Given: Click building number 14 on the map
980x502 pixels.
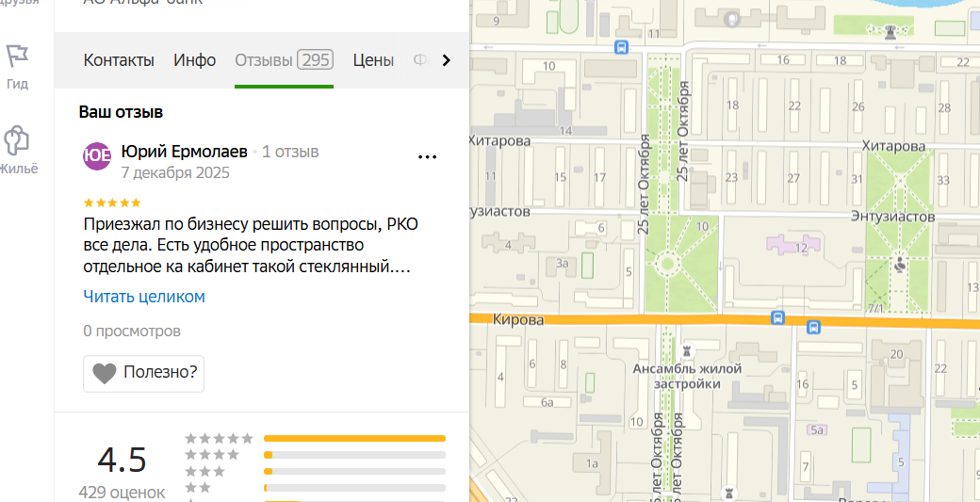Looking at the screenshot, I should point(565,131).
